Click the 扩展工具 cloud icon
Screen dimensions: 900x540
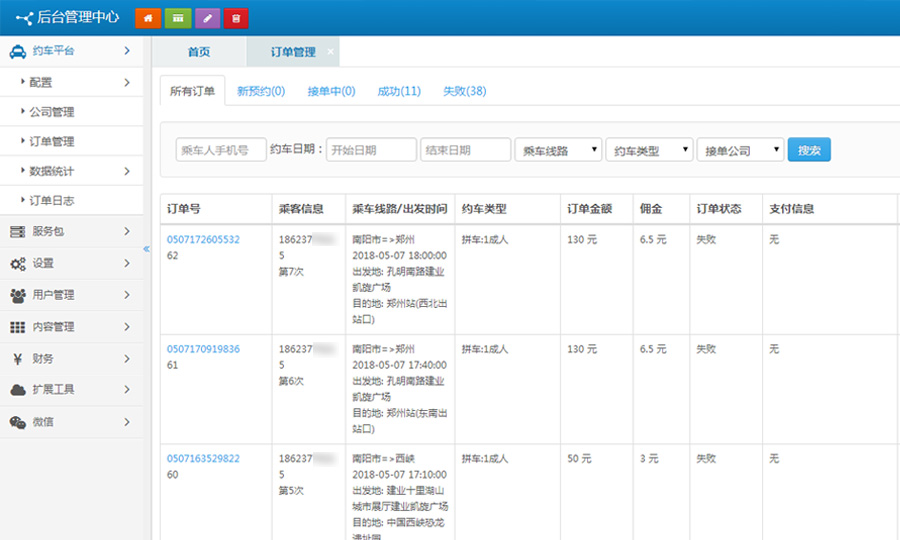[17, 390]
